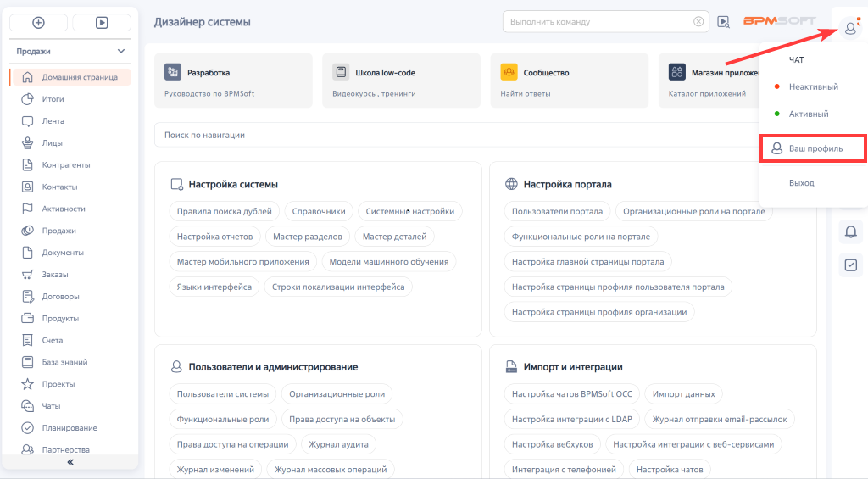
Task: Open Пользователи системы link
Action: click(x=222, y=393)
